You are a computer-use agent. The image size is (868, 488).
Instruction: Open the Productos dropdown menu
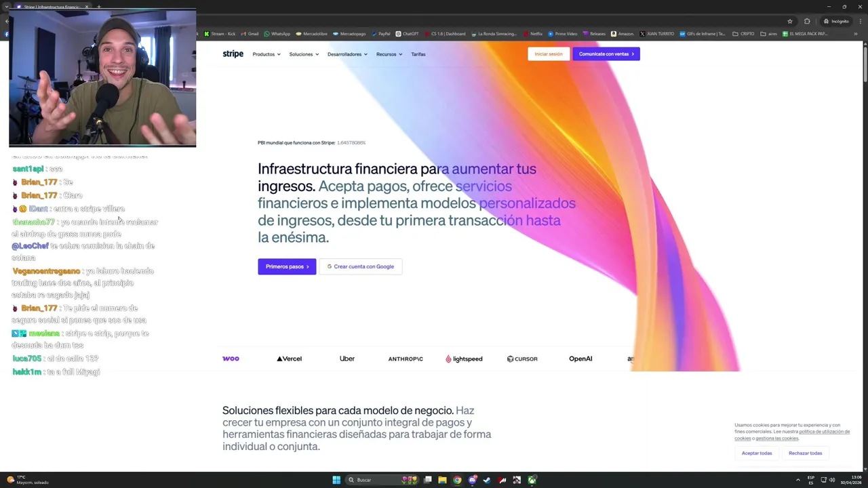tap(267, 54)
